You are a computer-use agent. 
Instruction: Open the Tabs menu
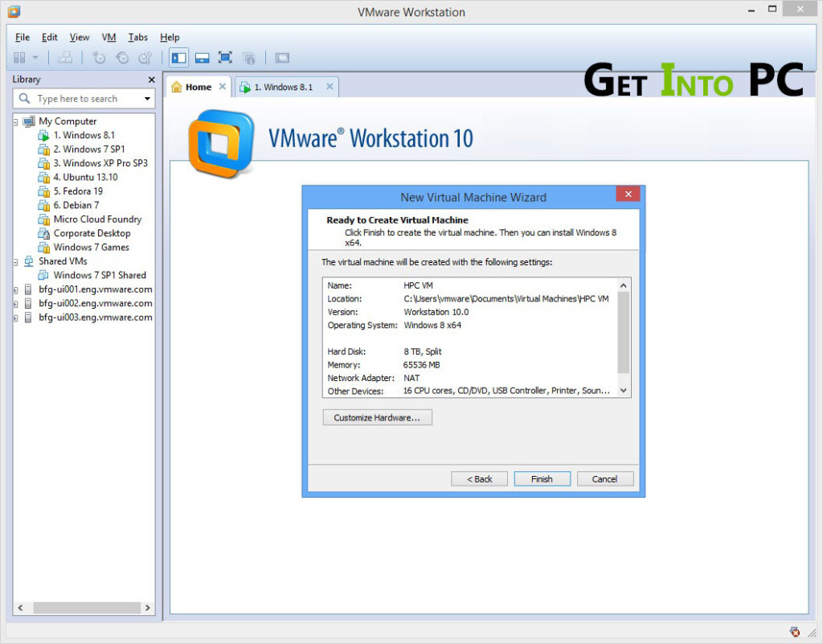[137, 37]
